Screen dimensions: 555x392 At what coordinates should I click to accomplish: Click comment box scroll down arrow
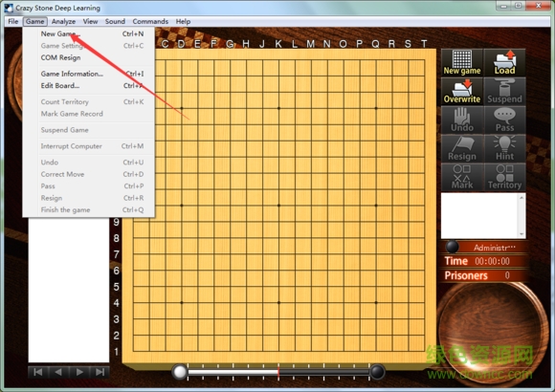coord(522,234)
